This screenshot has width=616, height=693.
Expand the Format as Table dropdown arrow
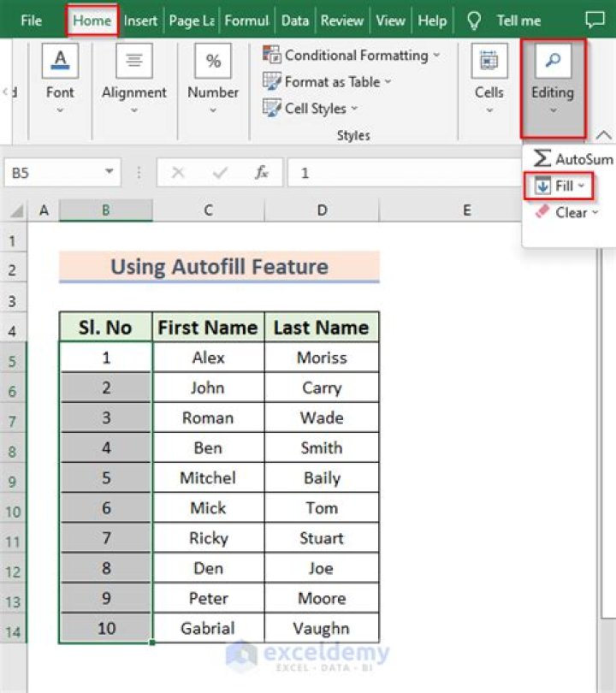(x=388, y=81)
